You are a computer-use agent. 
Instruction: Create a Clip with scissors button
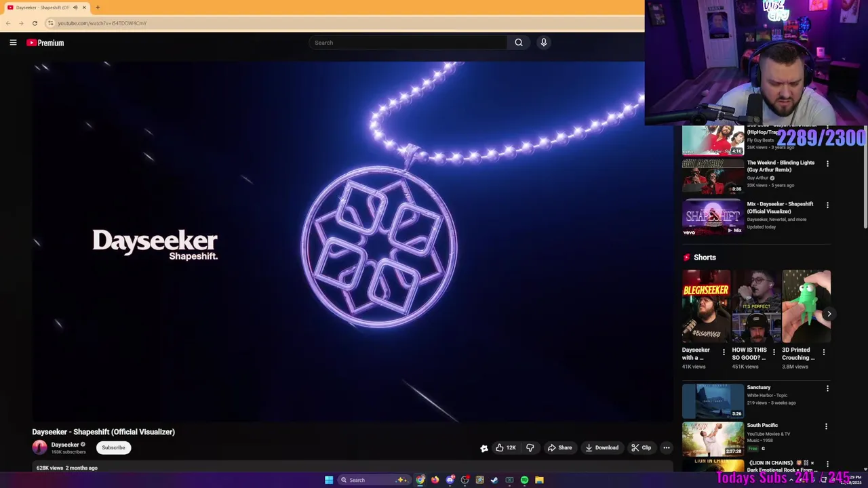(x=641, y=447)
